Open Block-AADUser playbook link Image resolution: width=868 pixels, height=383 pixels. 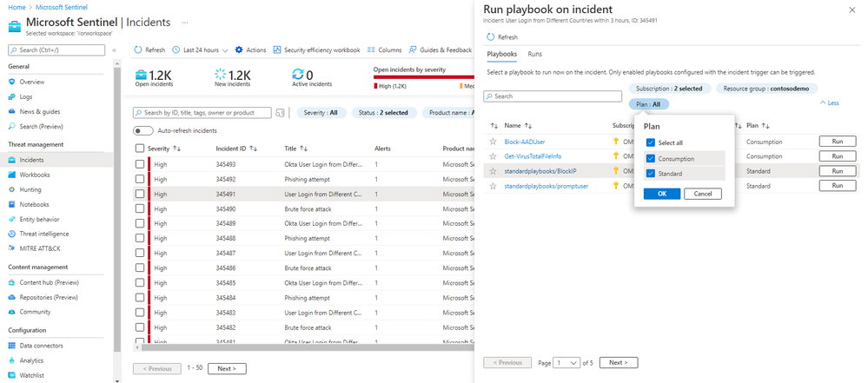click(x=525, y=142)
